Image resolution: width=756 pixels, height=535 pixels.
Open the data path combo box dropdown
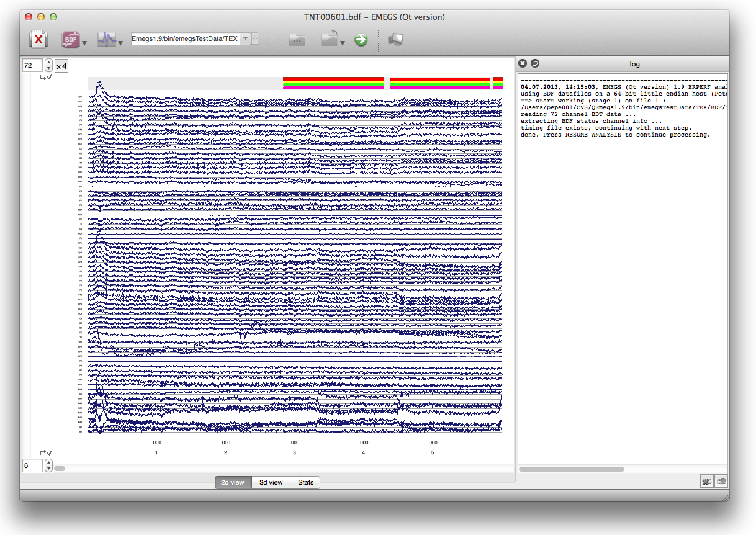pos(246,39)
